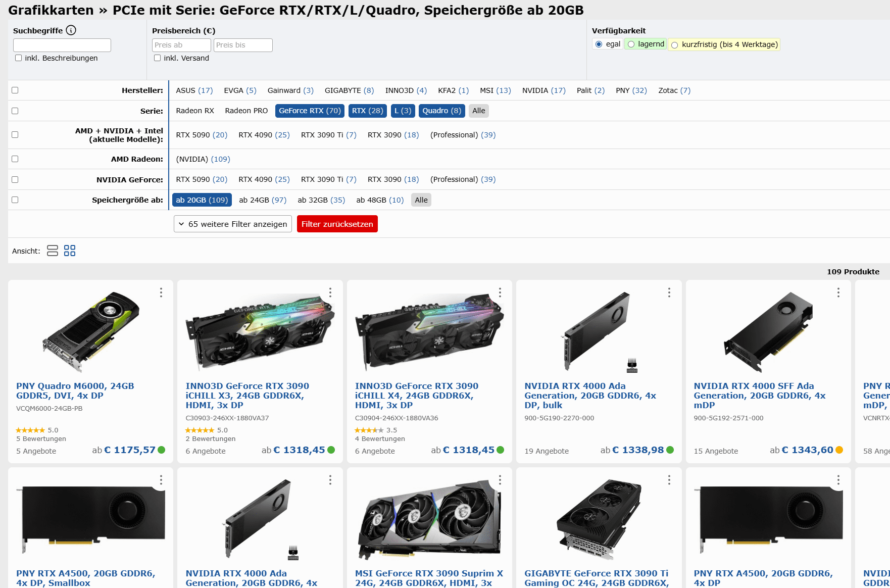890x588 pixels.
Task: Filter (NVIDIA) (109) in AMD Radeon row
Action: [203, 159]
